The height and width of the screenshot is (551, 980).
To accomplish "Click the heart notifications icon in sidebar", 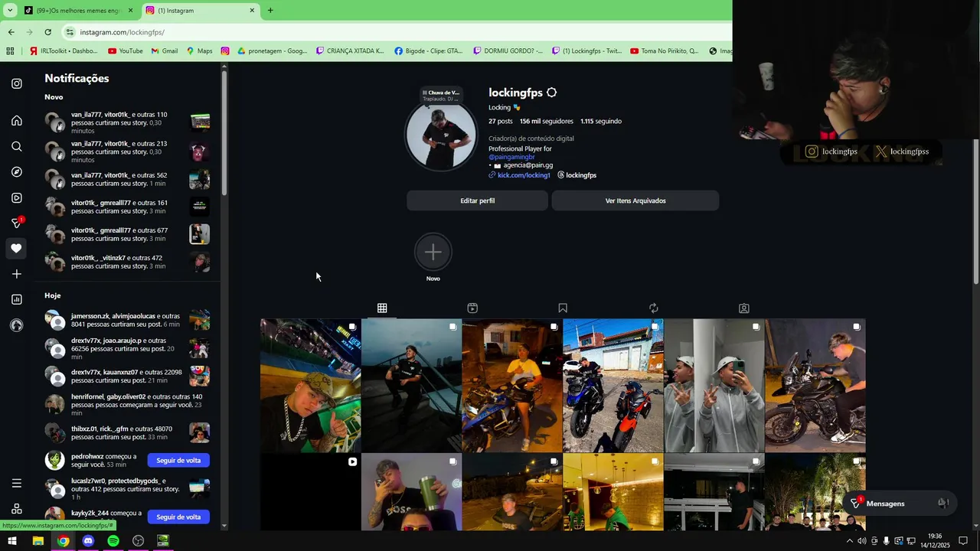I will click(x=16, y=248).
